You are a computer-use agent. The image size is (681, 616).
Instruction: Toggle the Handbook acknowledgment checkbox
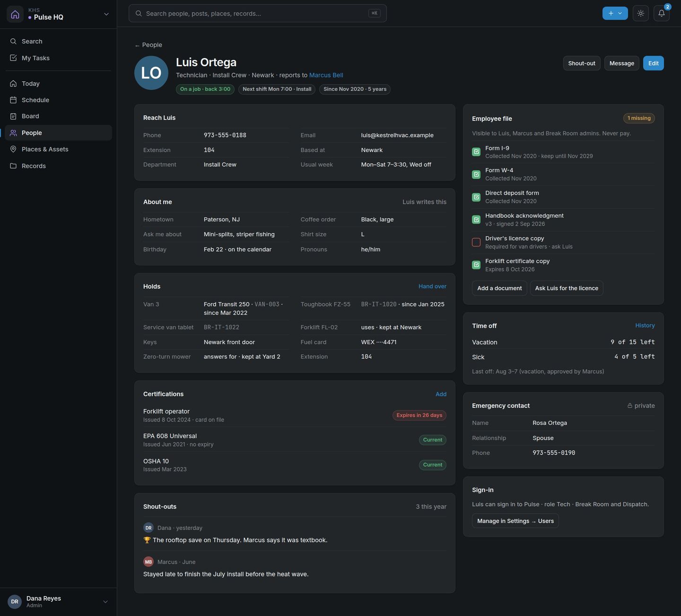[x=476, y=220]
